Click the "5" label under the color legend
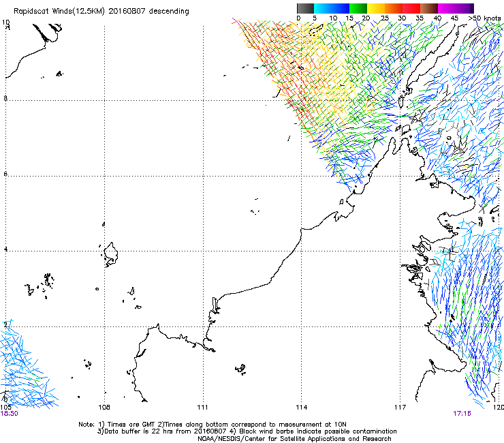 coord(315,18)
